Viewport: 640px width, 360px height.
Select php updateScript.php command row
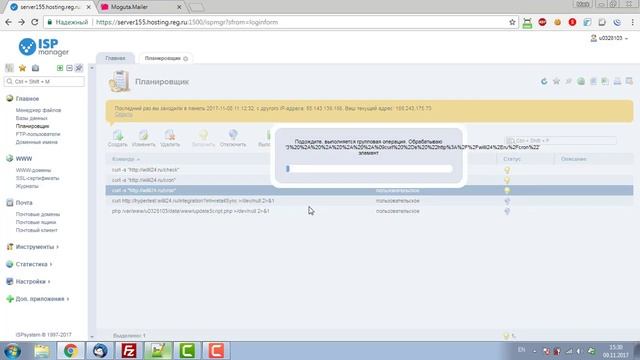tap(369, 211)
